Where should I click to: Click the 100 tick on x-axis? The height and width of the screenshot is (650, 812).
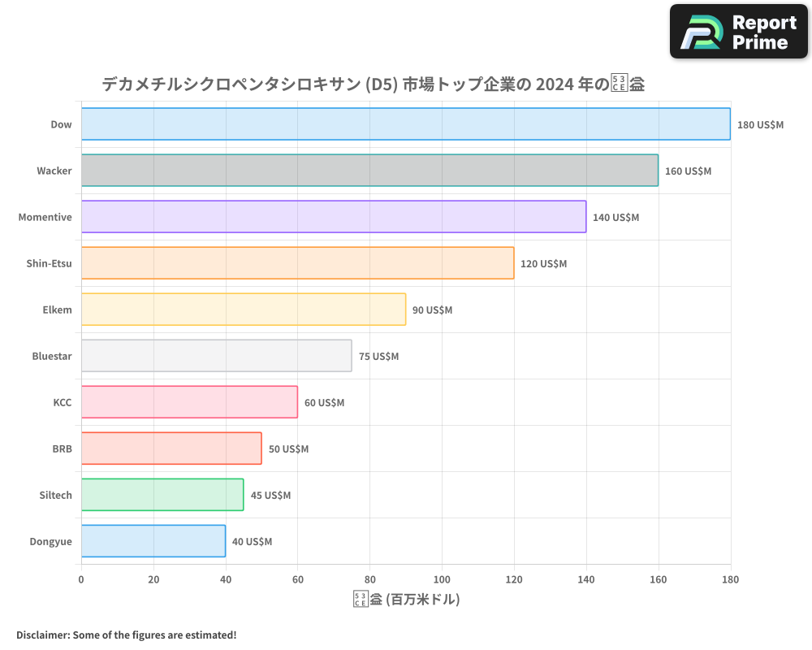tap(442, 580)
